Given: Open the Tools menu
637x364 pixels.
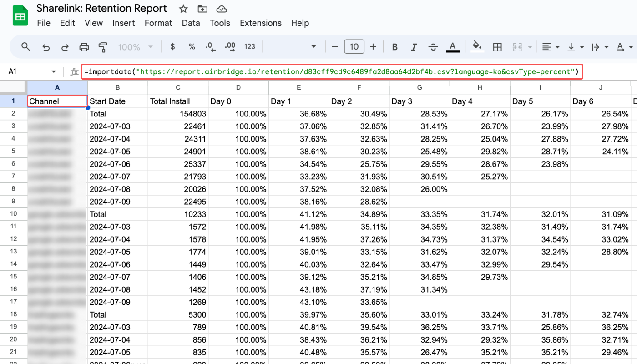Looking at the screenshot, I should [x=220, y=23].
